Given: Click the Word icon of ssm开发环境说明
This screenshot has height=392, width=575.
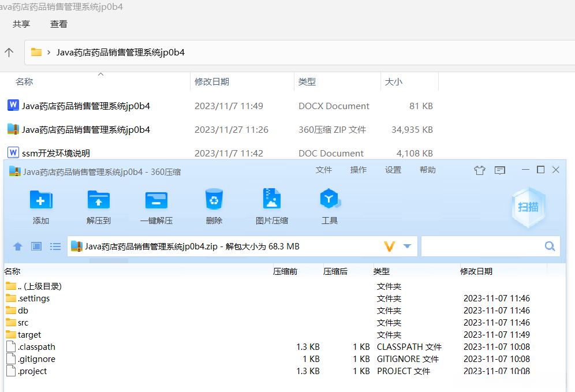Looking at the screenshot, I should [x=13, y=152].
